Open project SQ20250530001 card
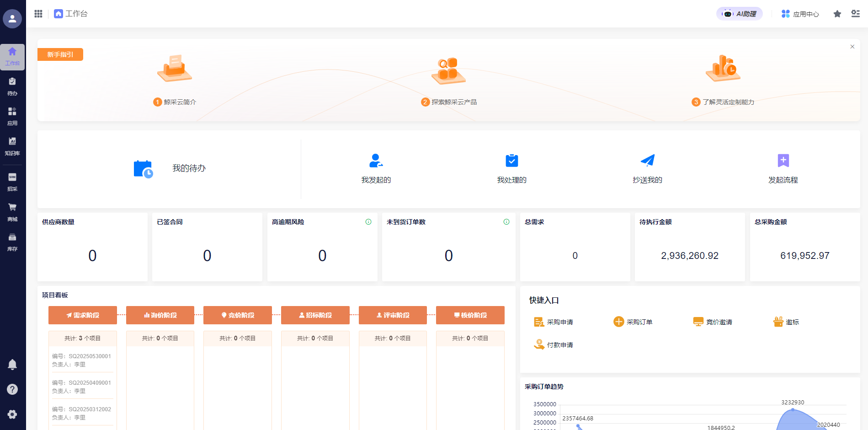The image size is (868, 430). click(82, 360)
